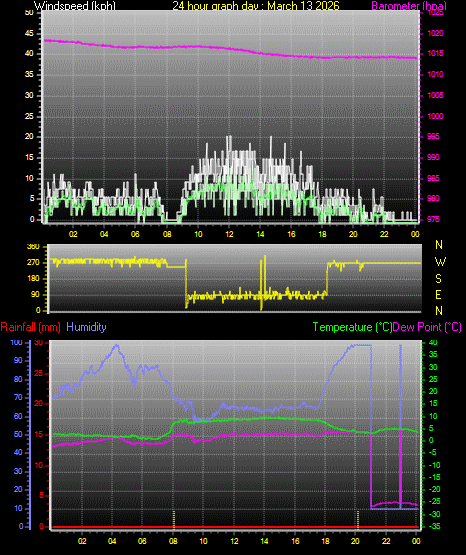
Task: Click the "18" hour label under windspeed graph
Action: click(x=322, y=234)
